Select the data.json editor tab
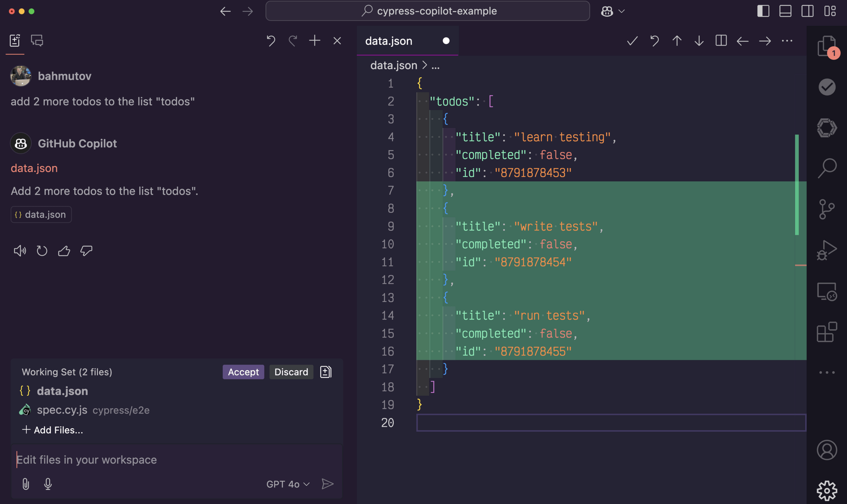The width and height of the screenshot is (847, 504). click(x=389, y=41)
